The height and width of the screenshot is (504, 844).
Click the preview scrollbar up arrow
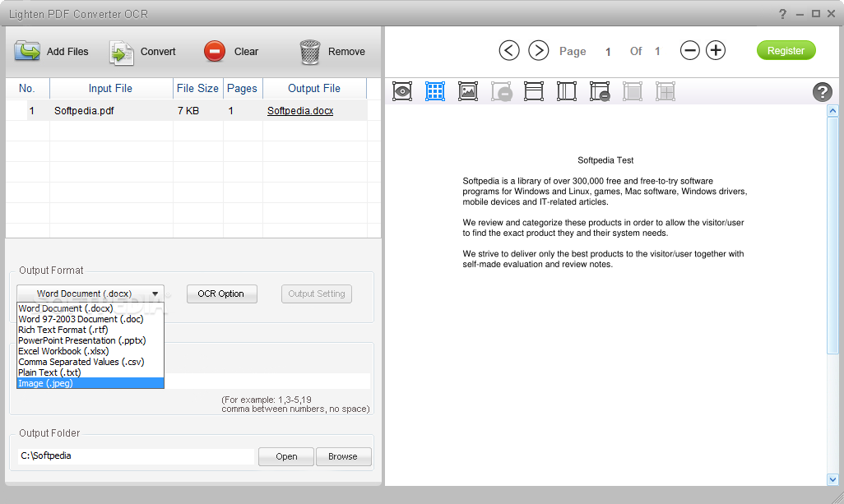pyautogui.click(x=832, y=111)
